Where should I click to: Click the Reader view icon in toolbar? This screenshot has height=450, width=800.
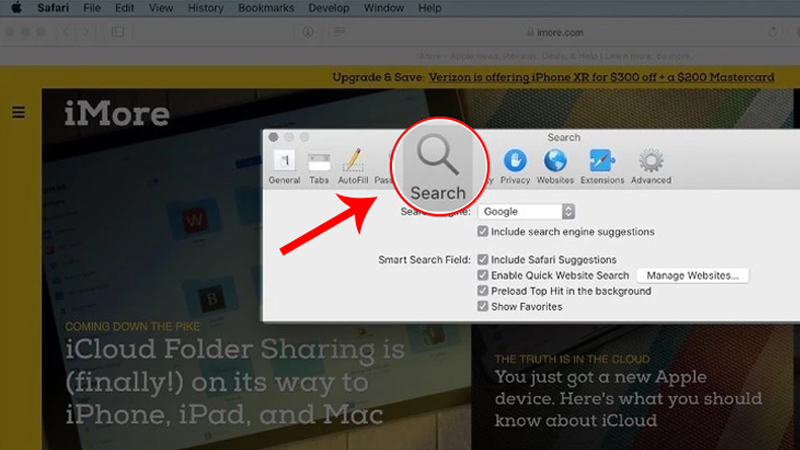[x=339, y=32]
